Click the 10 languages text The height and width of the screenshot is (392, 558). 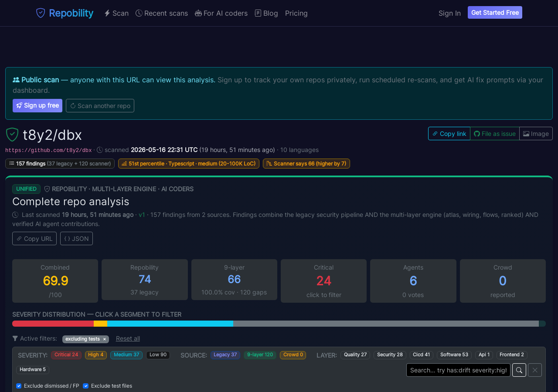pyautogui.click(x=299, y=150)
